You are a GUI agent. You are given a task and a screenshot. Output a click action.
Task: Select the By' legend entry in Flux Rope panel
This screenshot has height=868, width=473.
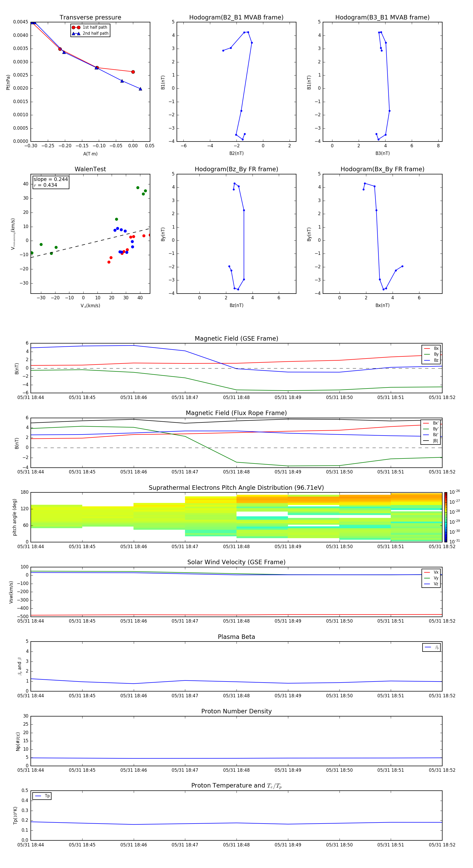pyautogui.click(x=431, y=429)
